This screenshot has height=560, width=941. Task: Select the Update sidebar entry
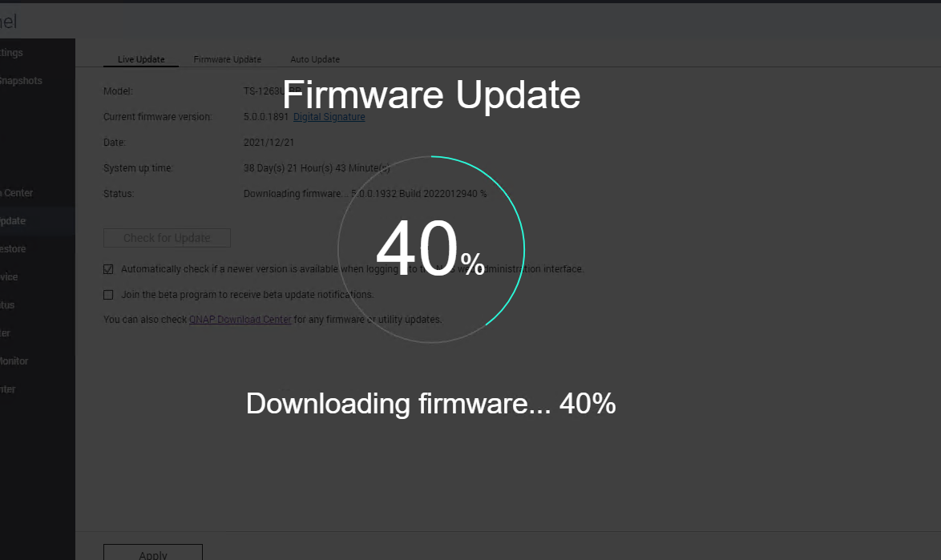[x=13, y=220]
